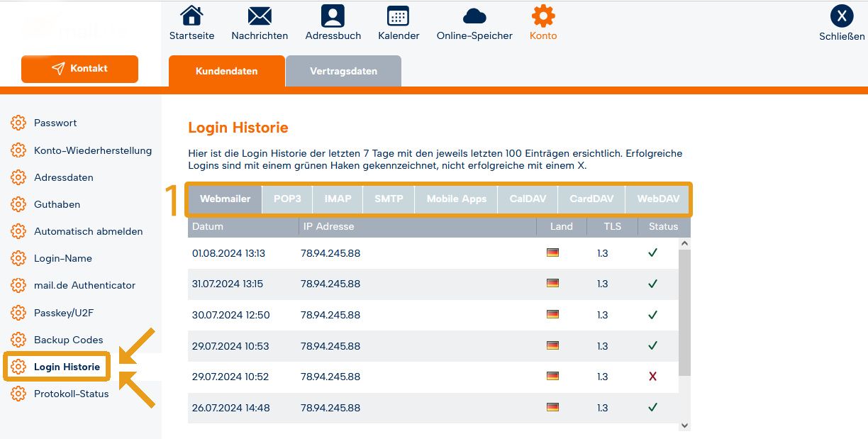The width and height of the screenshot is (868, 439).
Task: Click the TLS column header
Action: point(613,227)
